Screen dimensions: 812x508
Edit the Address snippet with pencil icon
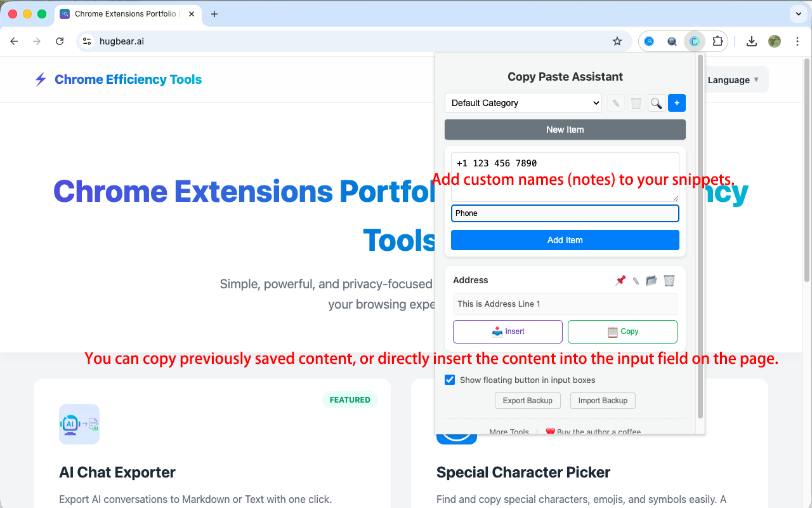pyautogui.click(x=636, y=281)
